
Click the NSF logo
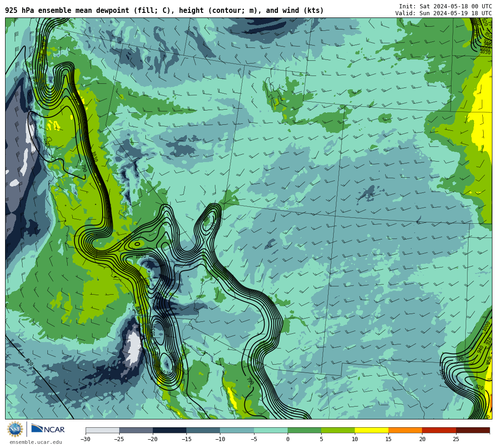tap(15, 429)
